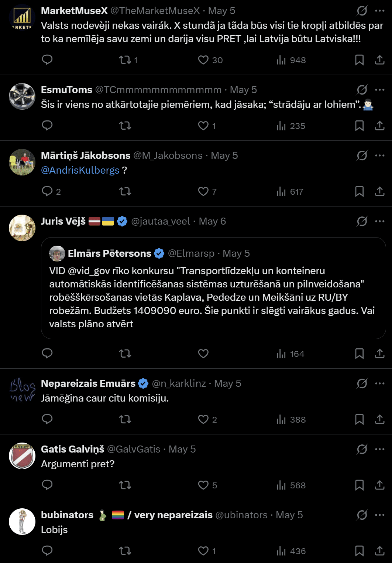
Task: Reply to MarketMuseX's tweet
Action: (x=47, y=60)
